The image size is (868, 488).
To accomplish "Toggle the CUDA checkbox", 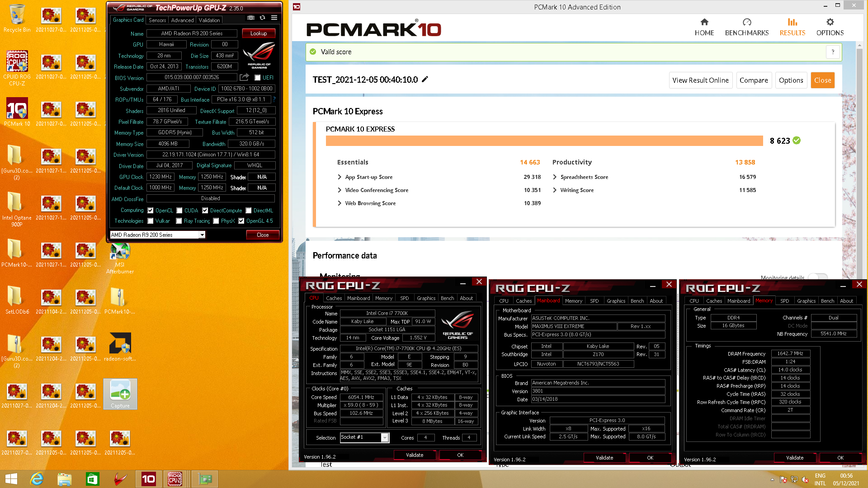I will pyautogui.click(x=179, y=211).
